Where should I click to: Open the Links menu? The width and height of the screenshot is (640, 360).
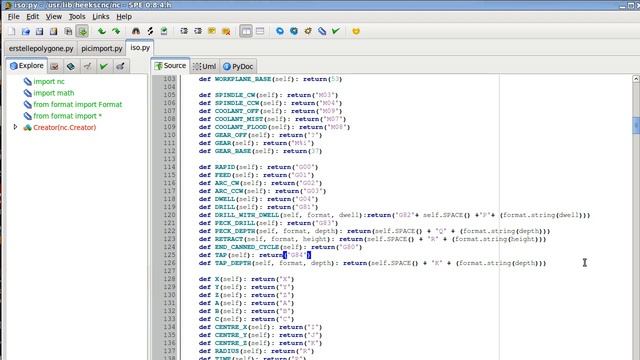click(100, 17)
